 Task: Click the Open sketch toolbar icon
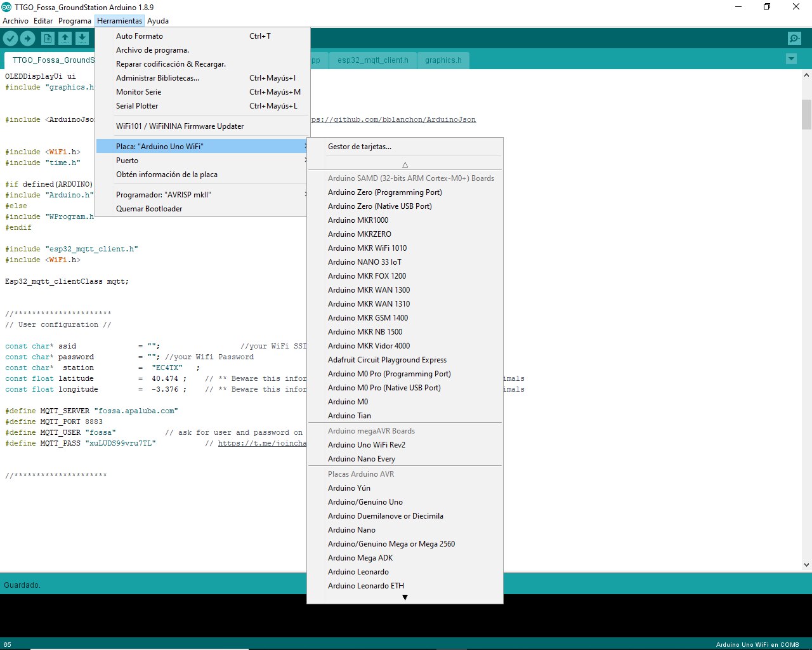65,39
